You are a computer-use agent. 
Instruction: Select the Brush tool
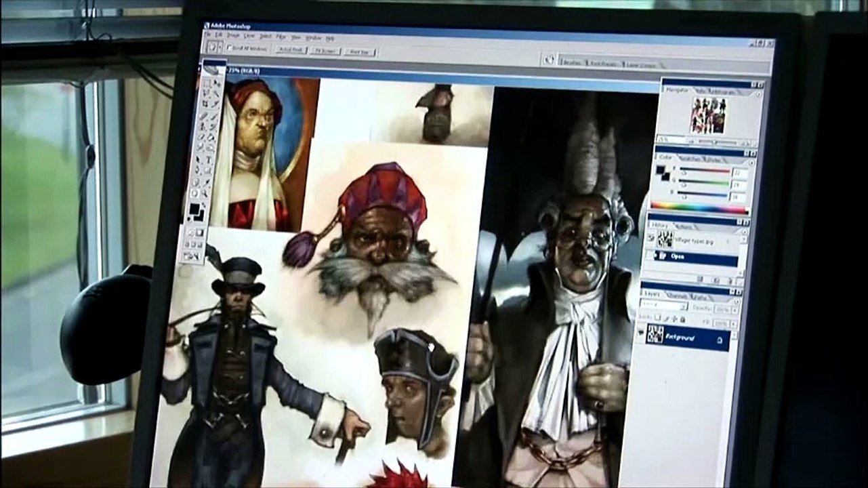214,116
